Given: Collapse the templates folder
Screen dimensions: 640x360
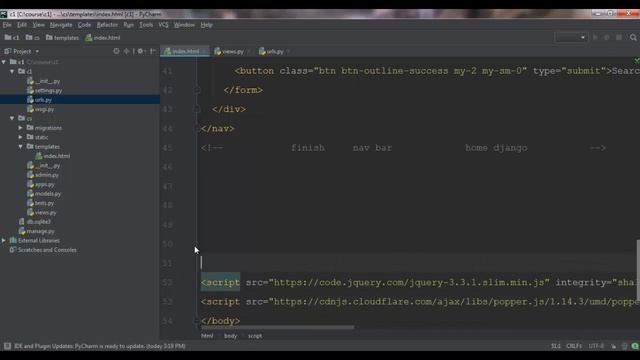Looking at the screenshot, I should click(20, 147).
